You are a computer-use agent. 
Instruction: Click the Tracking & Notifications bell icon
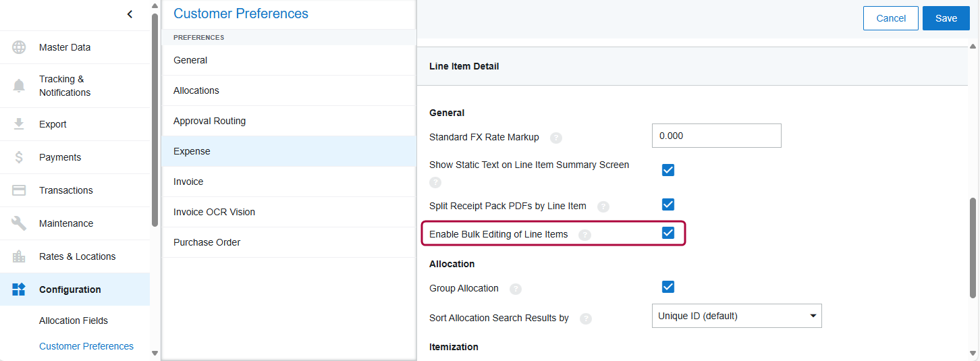coord(19,86)
